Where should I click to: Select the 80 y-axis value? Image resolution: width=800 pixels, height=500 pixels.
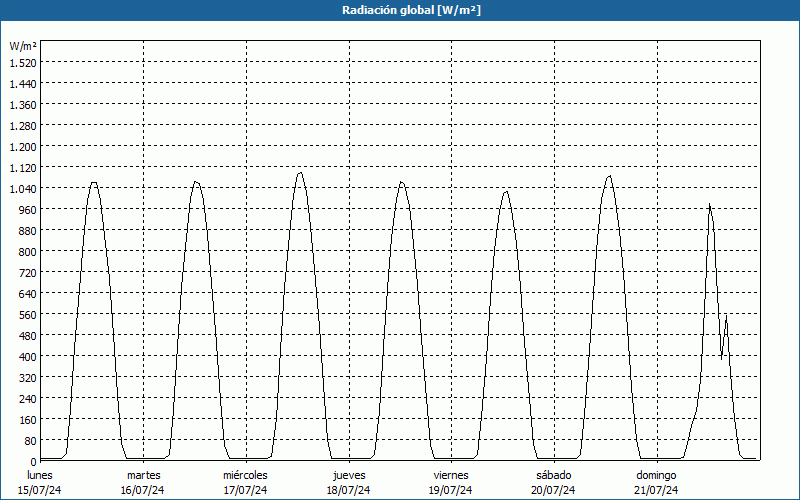[31, 441]
